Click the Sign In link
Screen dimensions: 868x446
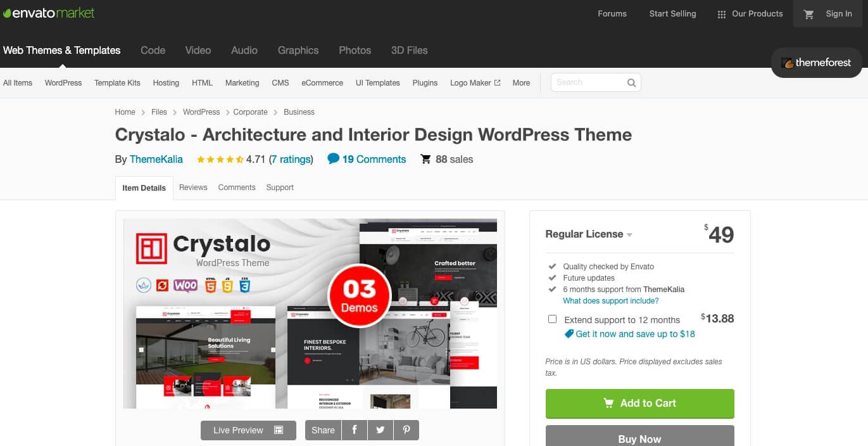click(x=839, y=14)
